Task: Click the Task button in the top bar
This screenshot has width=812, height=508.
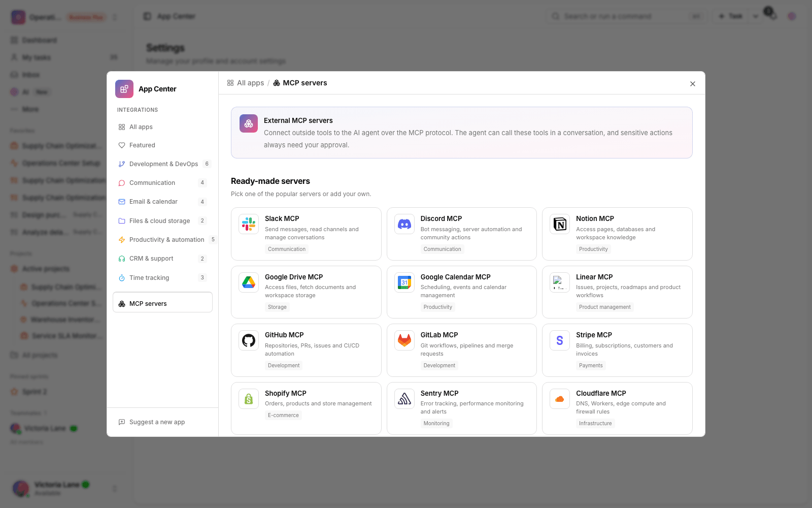Action: (x=731, y=16)
